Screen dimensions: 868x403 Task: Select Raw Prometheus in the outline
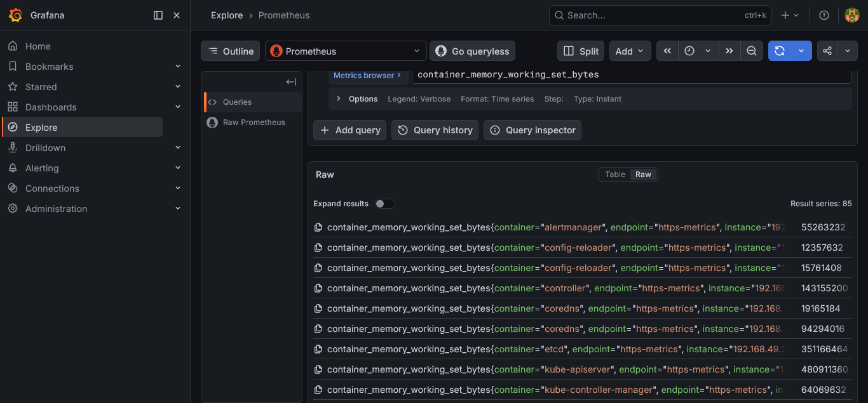[253, 122]
